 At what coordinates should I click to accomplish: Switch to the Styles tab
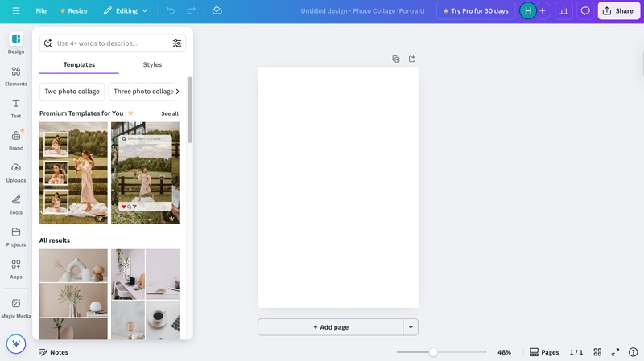(152, 64)
